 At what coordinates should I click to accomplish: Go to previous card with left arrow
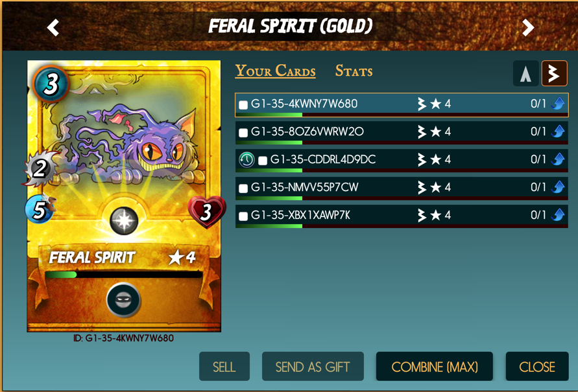coord(53,27)
